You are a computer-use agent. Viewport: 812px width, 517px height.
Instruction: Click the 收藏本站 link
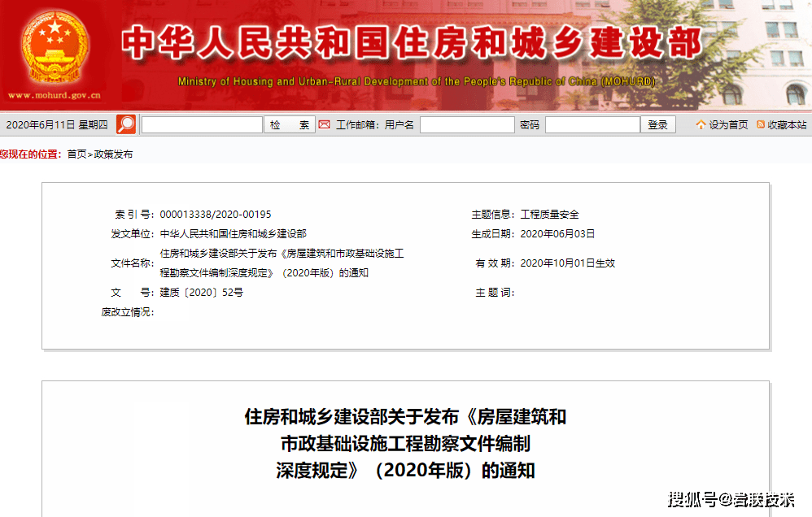coord(787,124)
